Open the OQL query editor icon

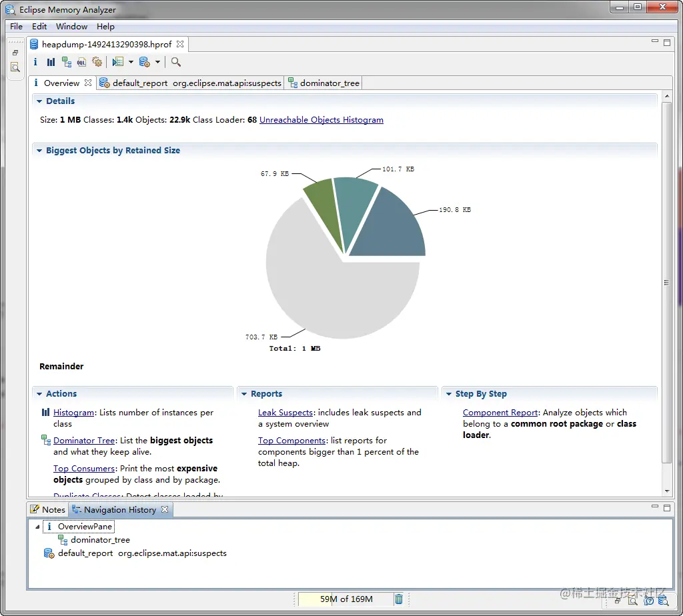(81, 62)
